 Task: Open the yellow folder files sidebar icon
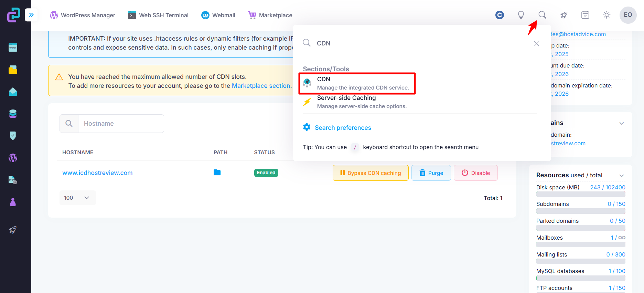[13, 70]
